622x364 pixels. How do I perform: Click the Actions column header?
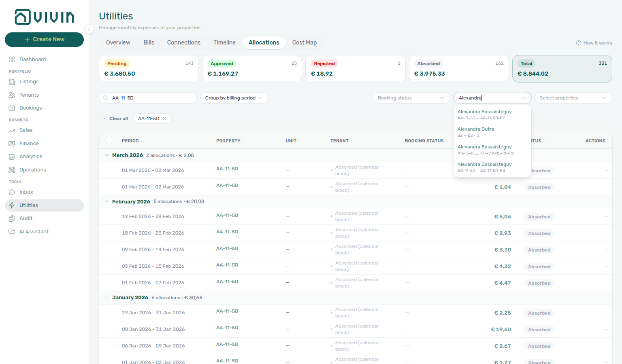[595, 141]
